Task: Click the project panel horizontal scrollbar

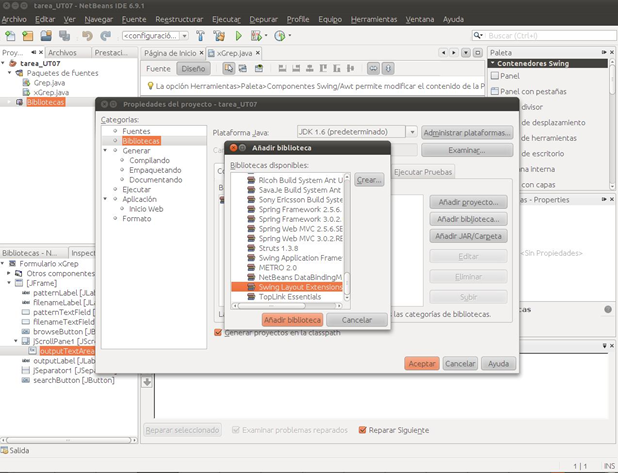Action: tap(69, 440)
